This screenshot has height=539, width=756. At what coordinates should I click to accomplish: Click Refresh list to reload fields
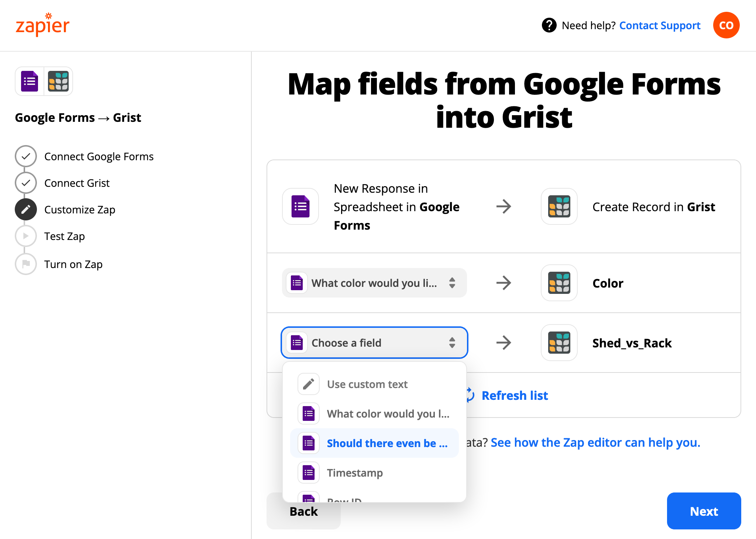(x=508, y=395)
